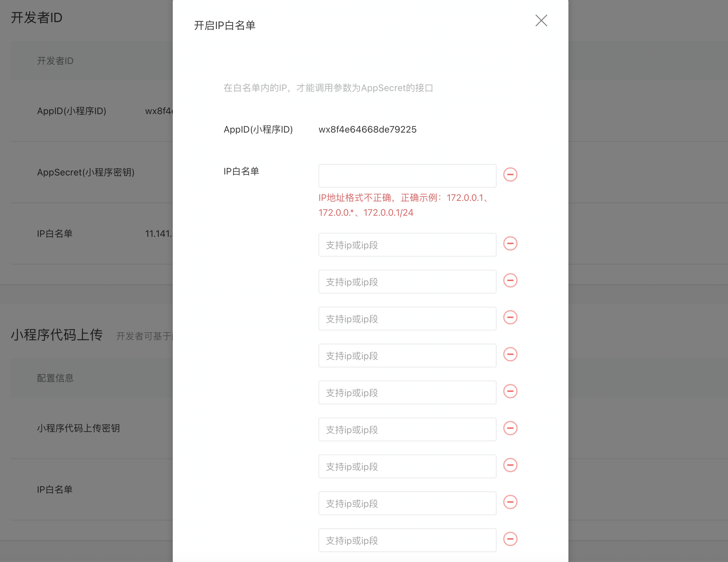Close the 开启IP白名单 dialog
The height and width of the screenshot is (562, 728).
click(541, 21)
